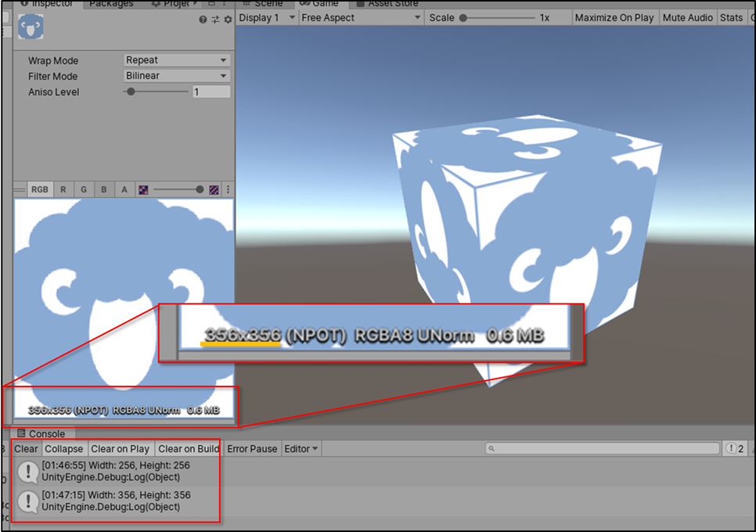This screenshot has height=532, width=756.
Task: Select the Console tab
Action: (41, 433)
